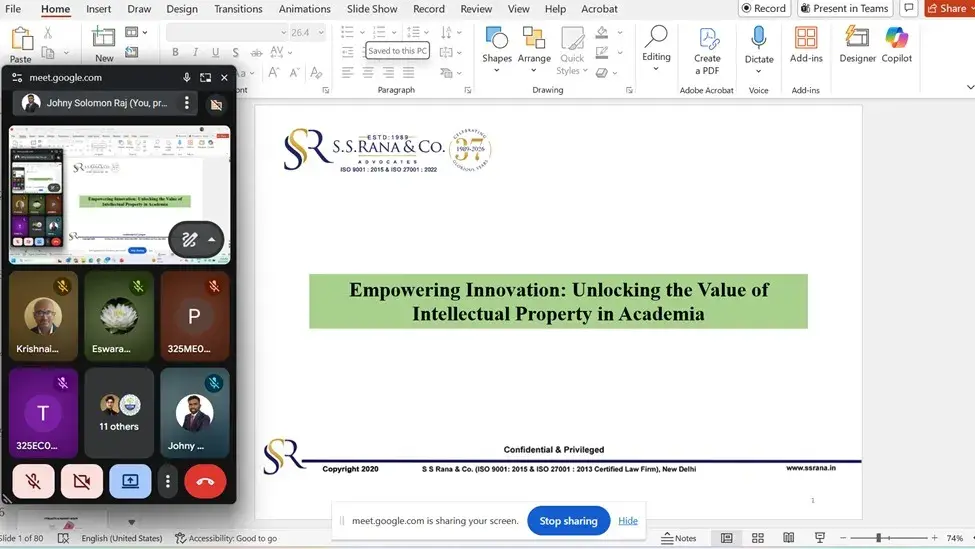Hide the screen sharing notification
Viewport: 975px width, 549px height.
tap(628, 521)
